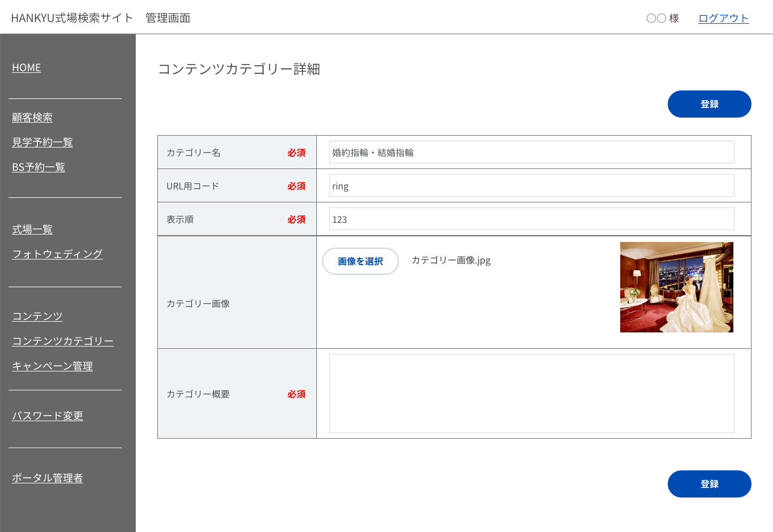Image resolution: width=773 pixels, height=532 pixels.
Task: Click the ログアウト link
Action: tap(723, 18)
